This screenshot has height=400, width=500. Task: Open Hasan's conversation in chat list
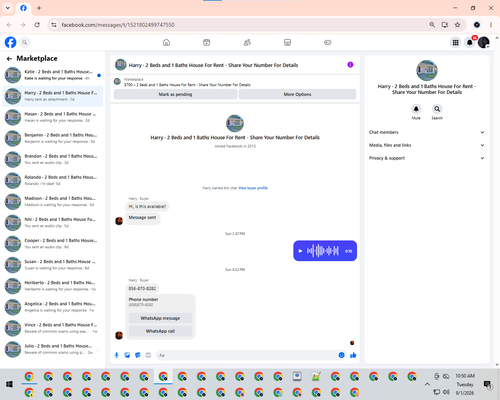tap(53, 117)
